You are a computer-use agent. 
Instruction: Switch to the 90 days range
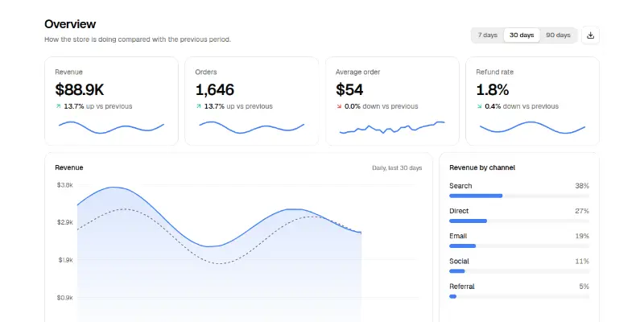(558, 35)
